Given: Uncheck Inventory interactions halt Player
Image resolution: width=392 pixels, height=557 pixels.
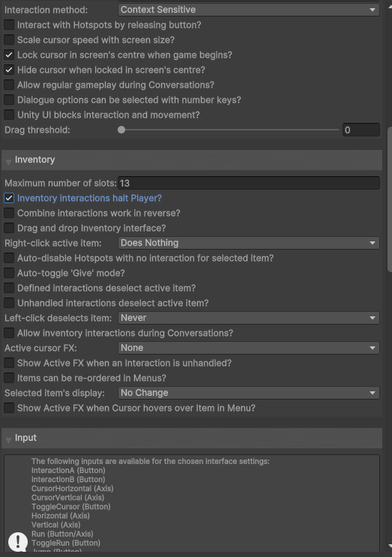Looking at the screenshot, I should click(x=9, y=198).
